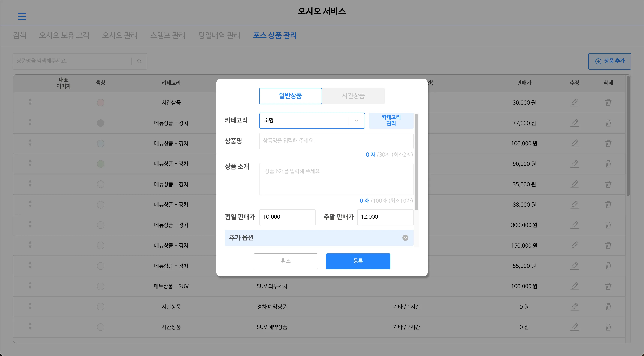The height and width of the screenshot is (356, 644).
Task: Click edit pencil for 30,000 원 row
Action: [x=574, y=102]
